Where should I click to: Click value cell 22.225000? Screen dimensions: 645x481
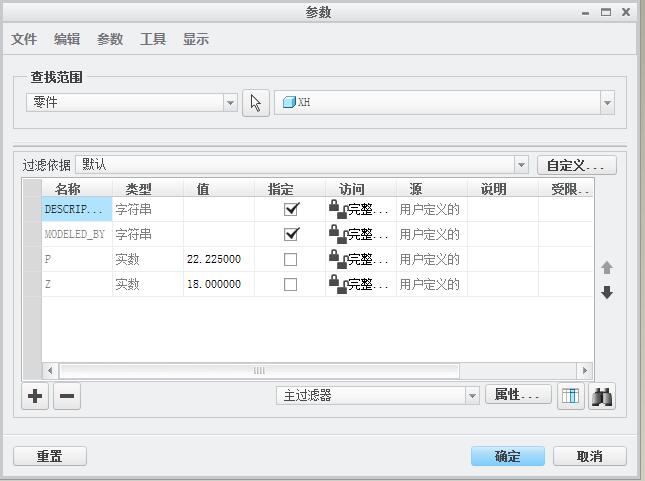(219, 259)
